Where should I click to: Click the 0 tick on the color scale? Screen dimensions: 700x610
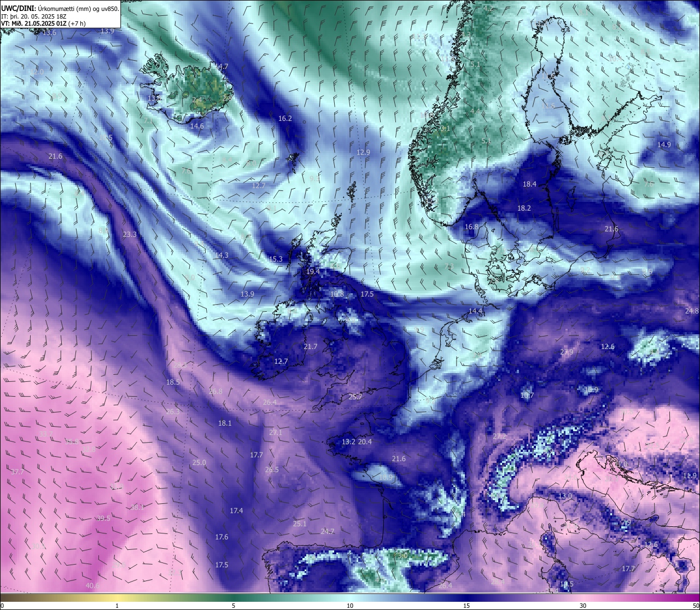pos(2,606)
